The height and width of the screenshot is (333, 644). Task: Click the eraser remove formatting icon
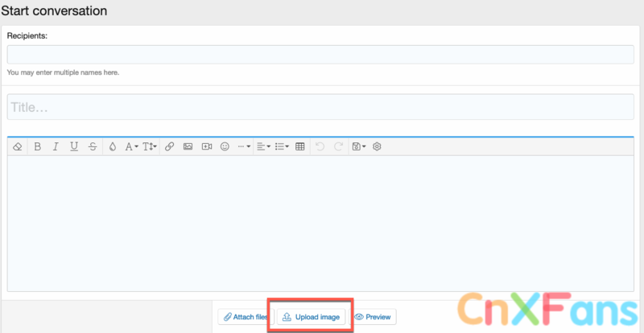(x=18, y=146)
